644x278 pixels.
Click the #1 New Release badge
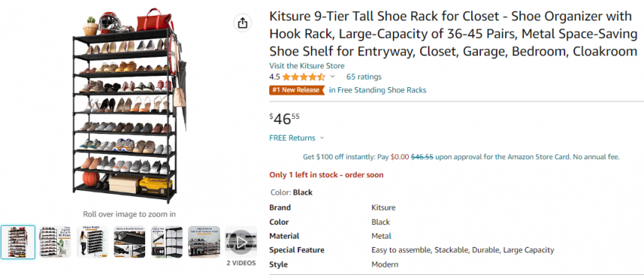tap(297, 90)
